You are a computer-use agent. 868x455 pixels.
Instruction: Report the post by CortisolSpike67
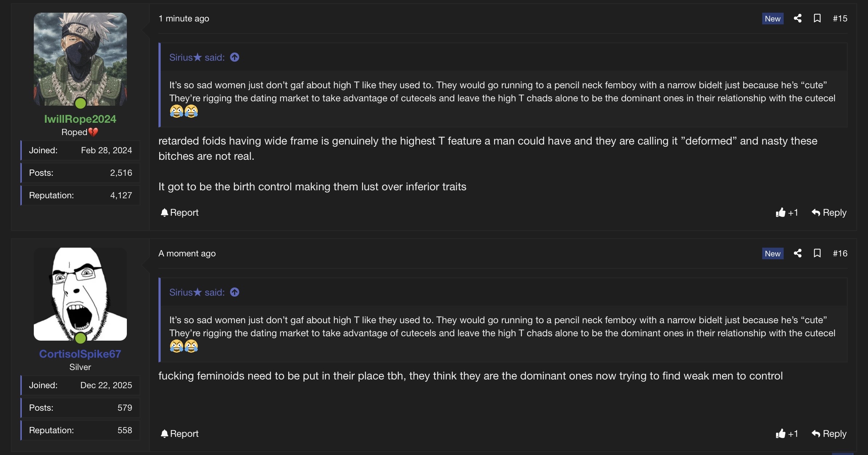click(x=180, y=434)
